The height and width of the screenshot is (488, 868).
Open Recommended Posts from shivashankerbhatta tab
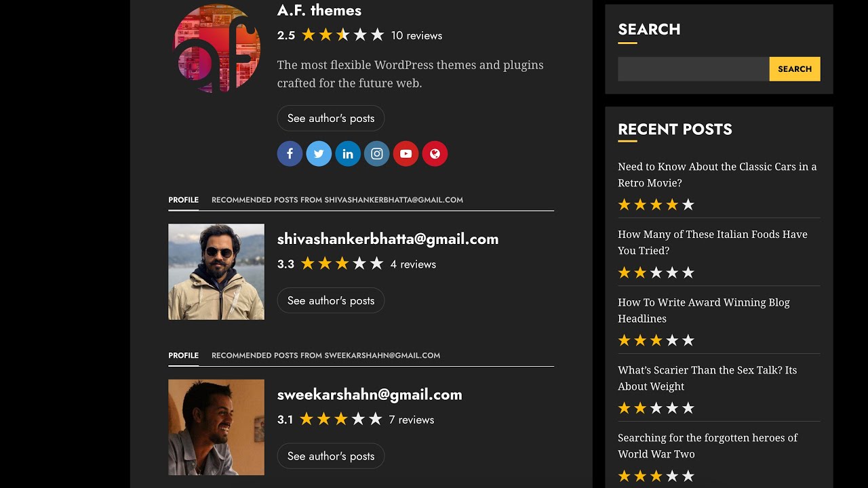tap(337, 200)
